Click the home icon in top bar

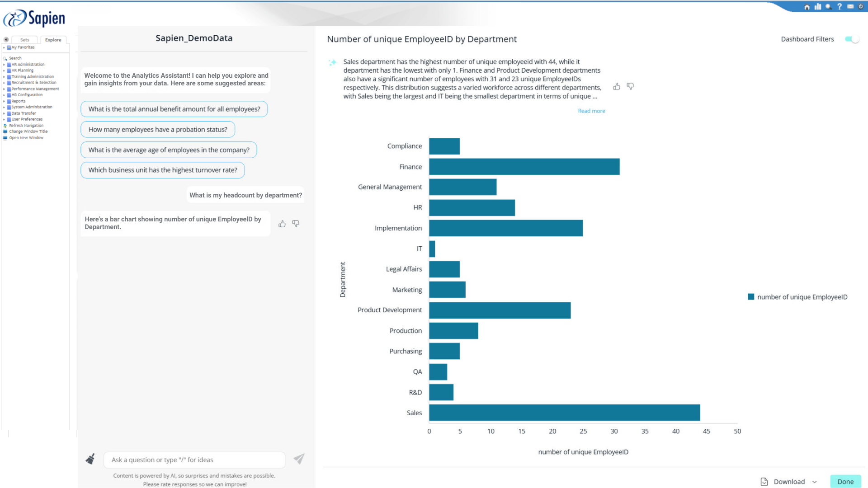click(x=807, y=7)
